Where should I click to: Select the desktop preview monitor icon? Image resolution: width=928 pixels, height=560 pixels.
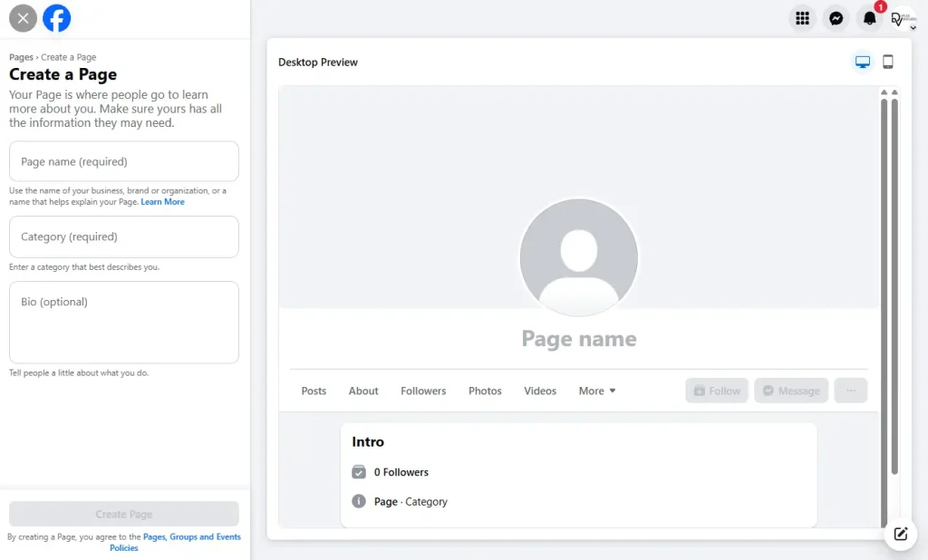point(861,62)
